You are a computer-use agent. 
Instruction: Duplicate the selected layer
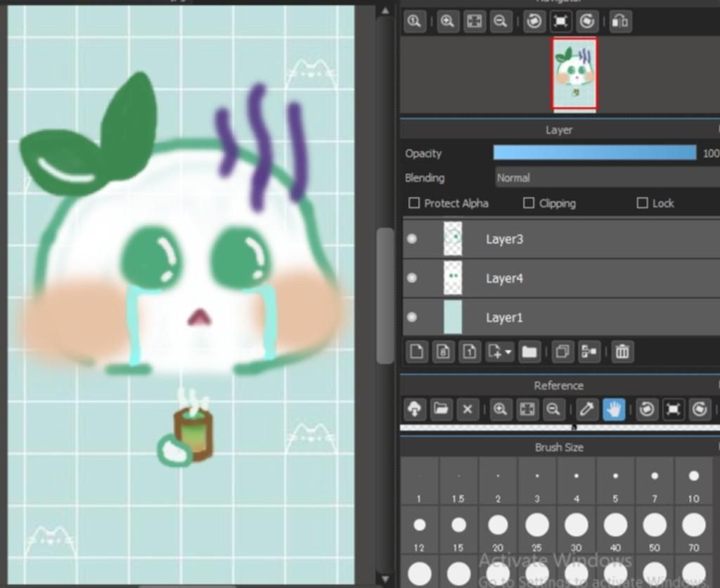[x=562, y=352]
